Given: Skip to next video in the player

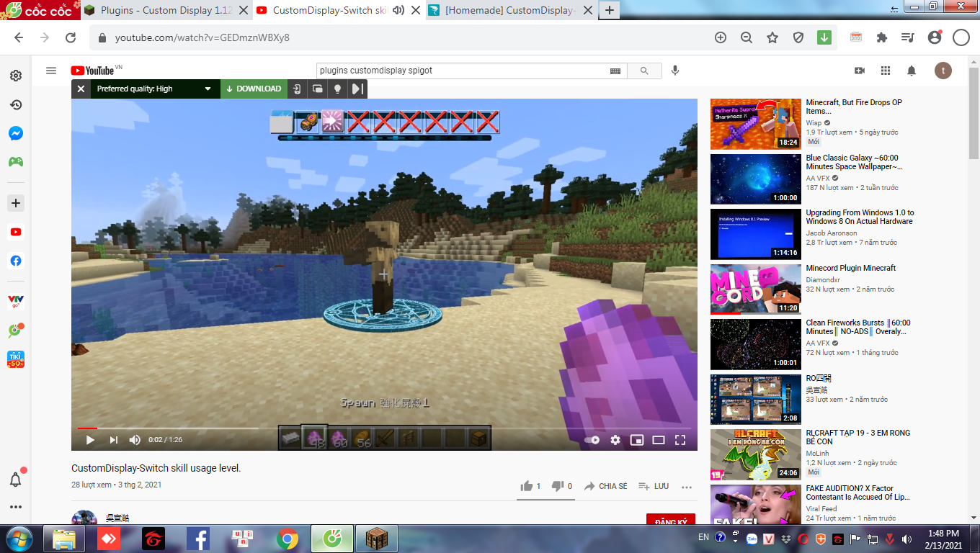Looking at the screenshot, I should click(113, 439).
